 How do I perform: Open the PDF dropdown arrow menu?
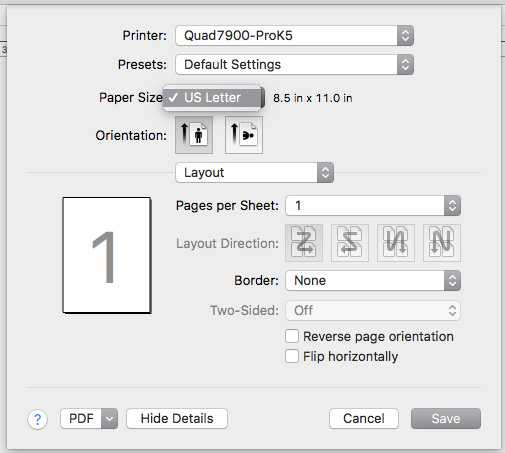coord(109,418)
